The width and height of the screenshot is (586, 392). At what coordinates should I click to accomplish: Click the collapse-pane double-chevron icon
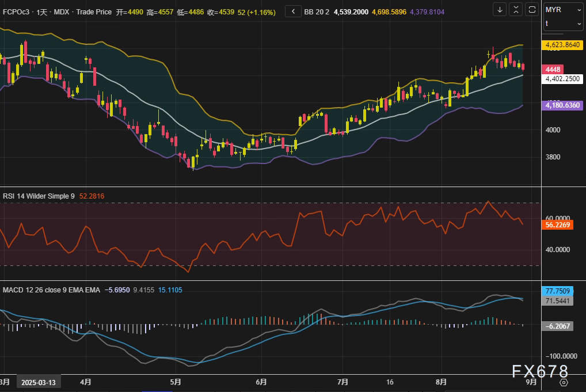point(516,9)
